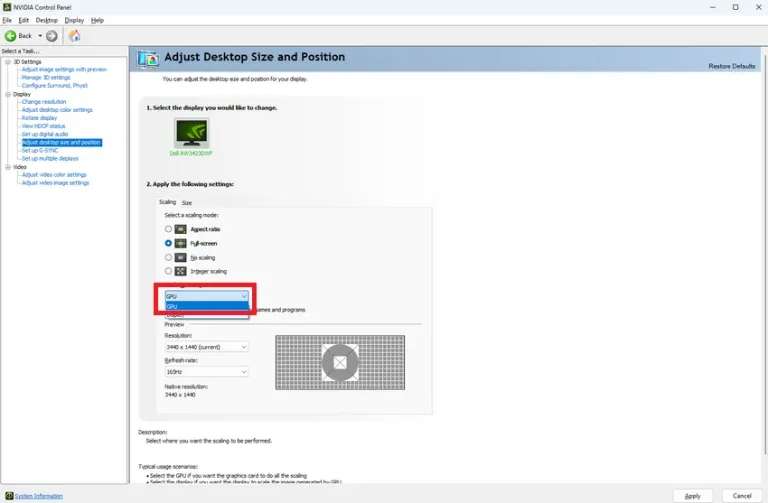Select Adjust desktop size and position

point(62,143)
